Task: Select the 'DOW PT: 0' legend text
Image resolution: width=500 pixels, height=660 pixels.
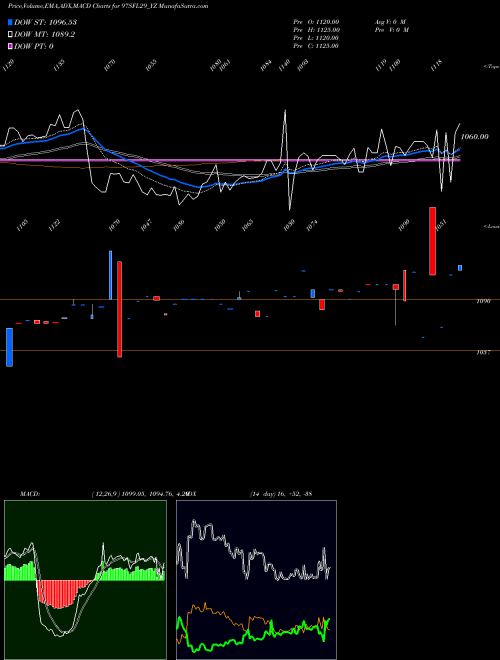Action: tap(34, 46)
